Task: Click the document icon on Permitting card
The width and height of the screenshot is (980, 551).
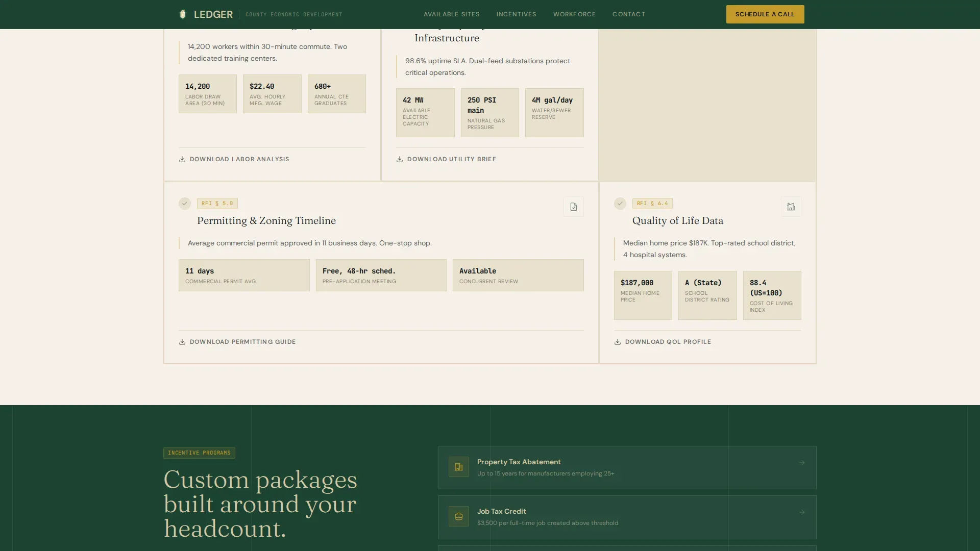Action: [x=574, y=207]
